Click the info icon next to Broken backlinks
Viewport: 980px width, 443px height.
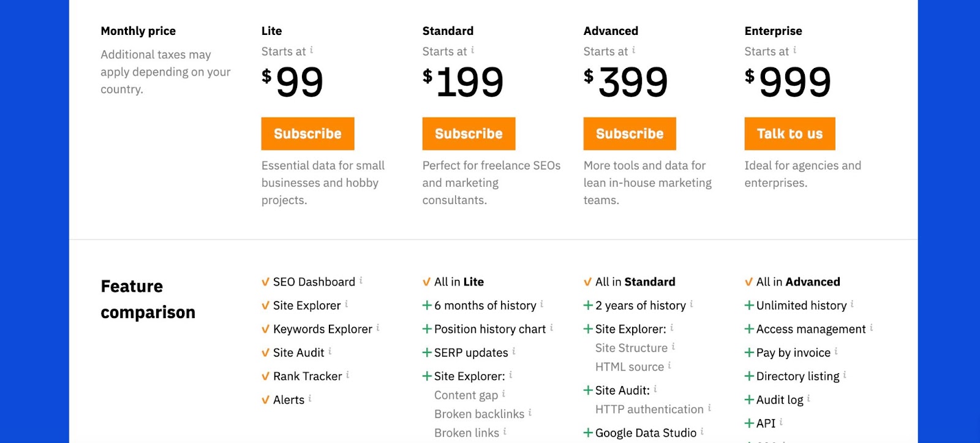click(530, 412)
